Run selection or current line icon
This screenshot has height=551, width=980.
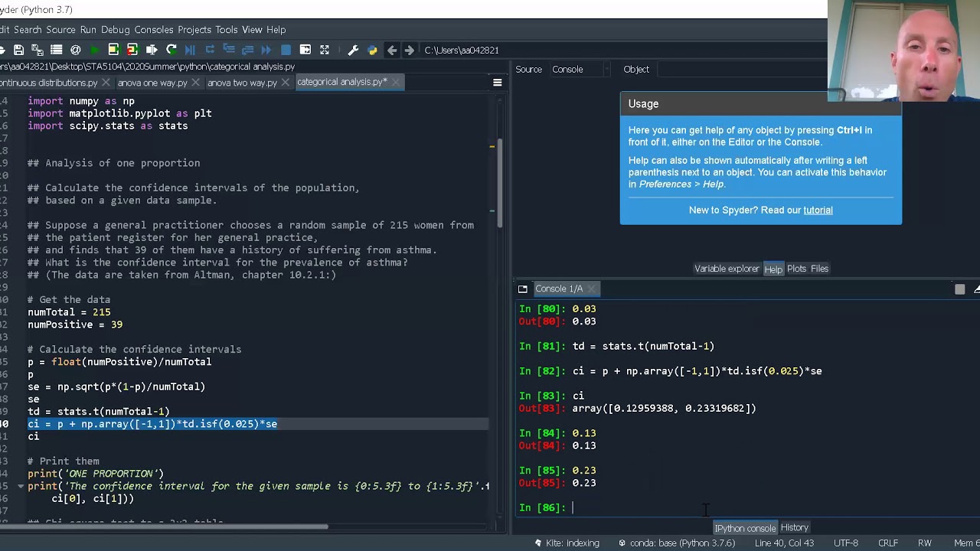(x=152, y=50)
